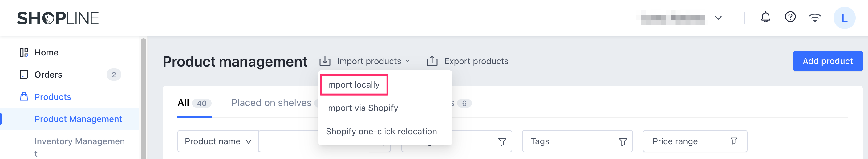Click the Home sidebar icon
Image resolution: width=868 pixels, height=159 pixels.
pos(24,53)
